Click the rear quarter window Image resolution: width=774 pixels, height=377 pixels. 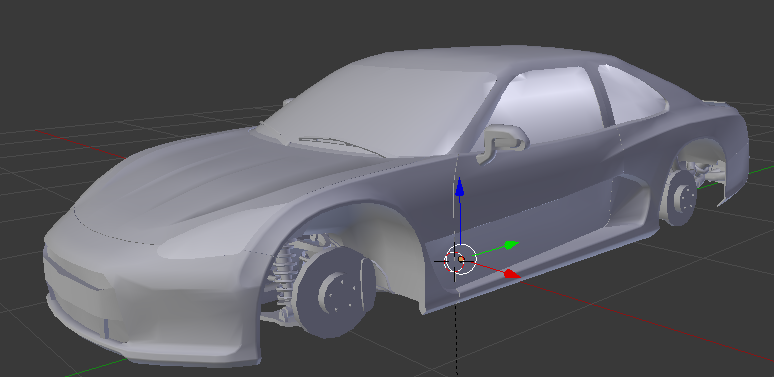[632, 95]
